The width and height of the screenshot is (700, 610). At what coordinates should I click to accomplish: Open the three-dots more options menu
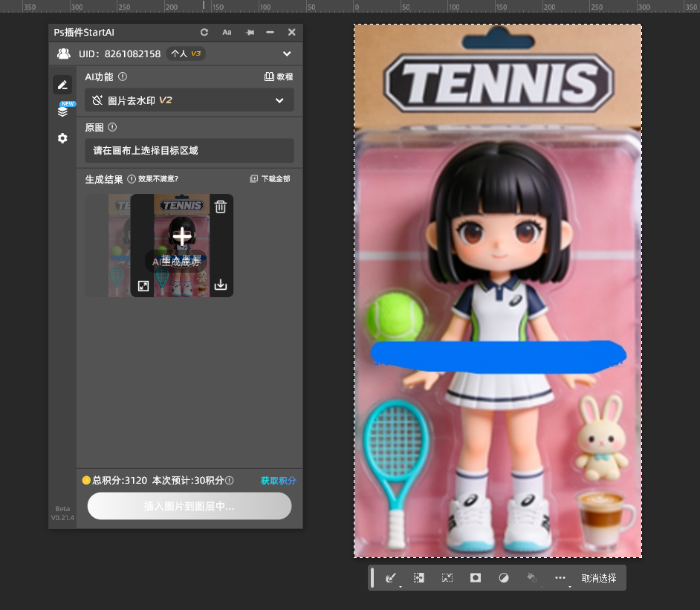tap(560, 578)
